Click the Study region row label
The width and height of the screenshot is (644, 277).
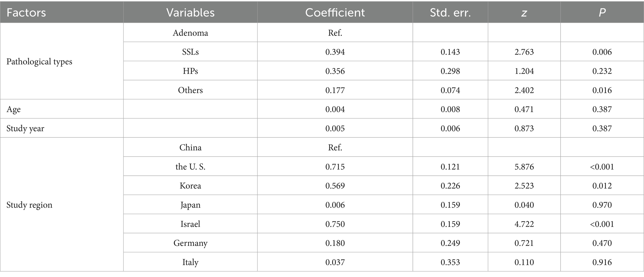29,205
